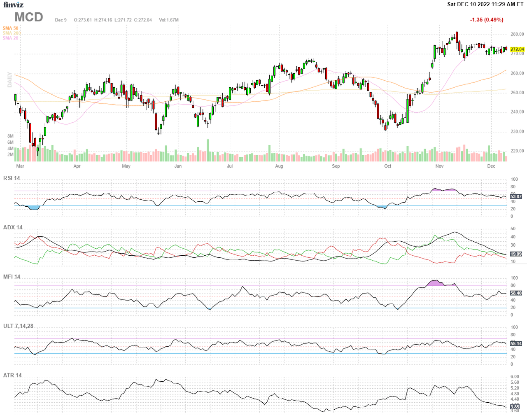Click the ATR current value 3.85
This screenshot has height=420, width=527.
pyautogui.click(x=515, y=407)
